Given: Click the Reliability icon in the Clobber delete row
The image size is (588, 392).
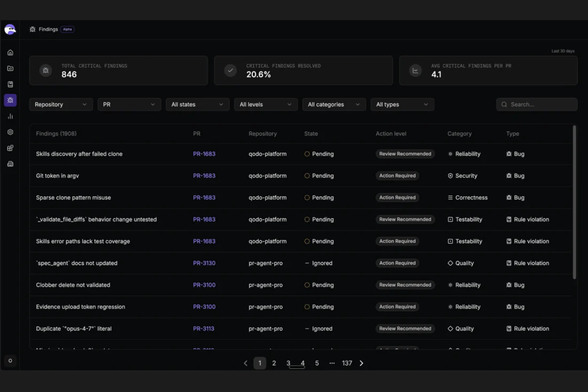Looking at the screenshot, I should 450,285.
